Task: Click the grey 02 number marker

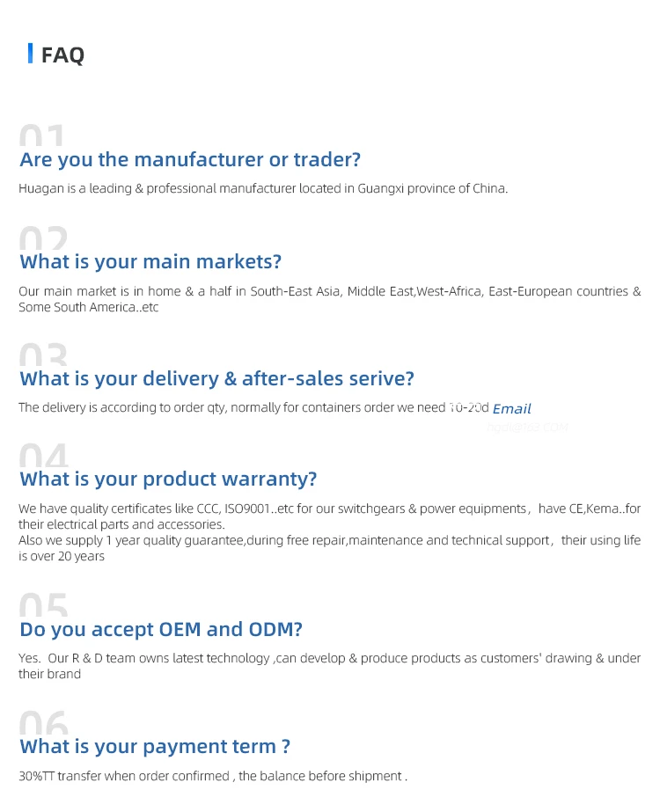Action: (43, 239)
